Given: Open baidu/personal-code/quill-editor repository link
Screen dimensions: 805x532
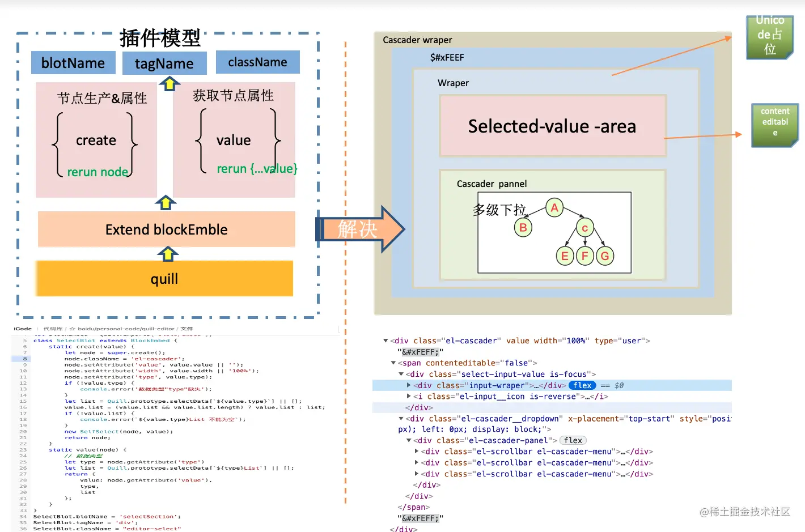Looking at the screenshot, I should click(x=126, y=329).
